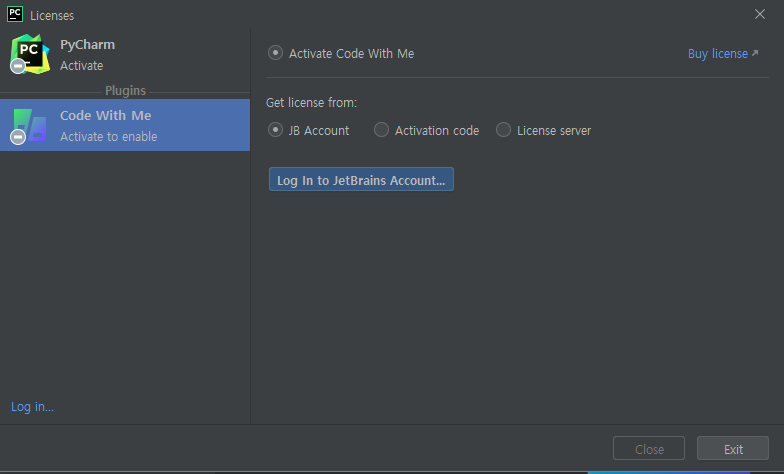Click the Exit button
The width and height of the screenshot is (784, 474).
pos(732,448)
